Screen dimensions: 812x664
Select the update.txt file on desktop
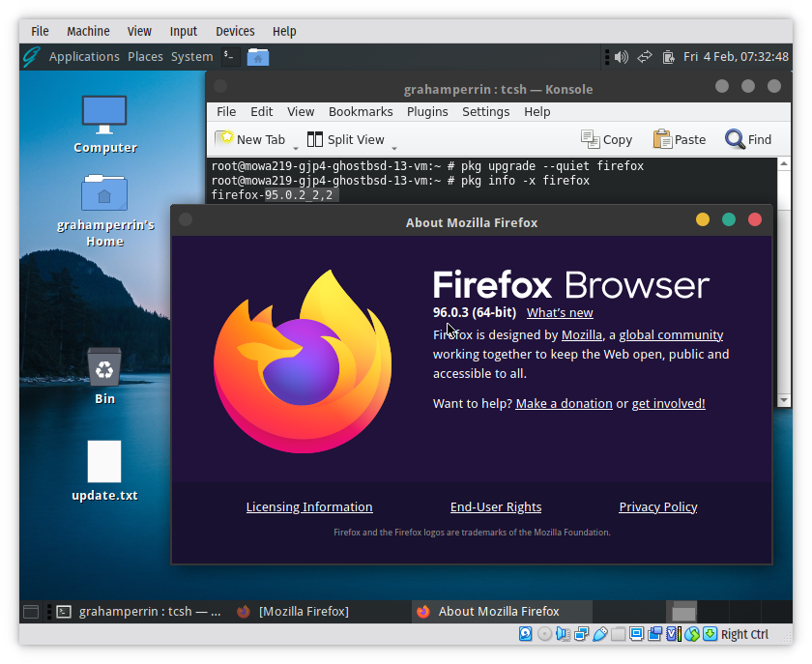104,462
